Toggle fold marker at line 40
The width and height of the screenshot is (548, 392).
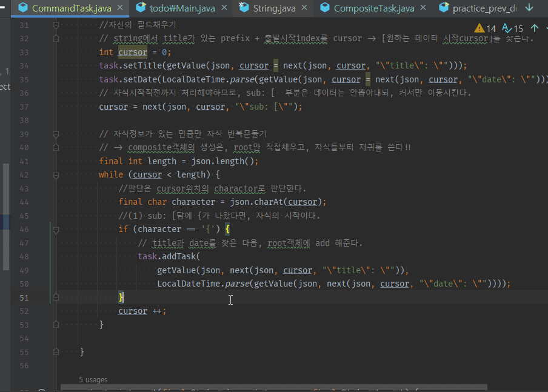(x=56, y=147)
